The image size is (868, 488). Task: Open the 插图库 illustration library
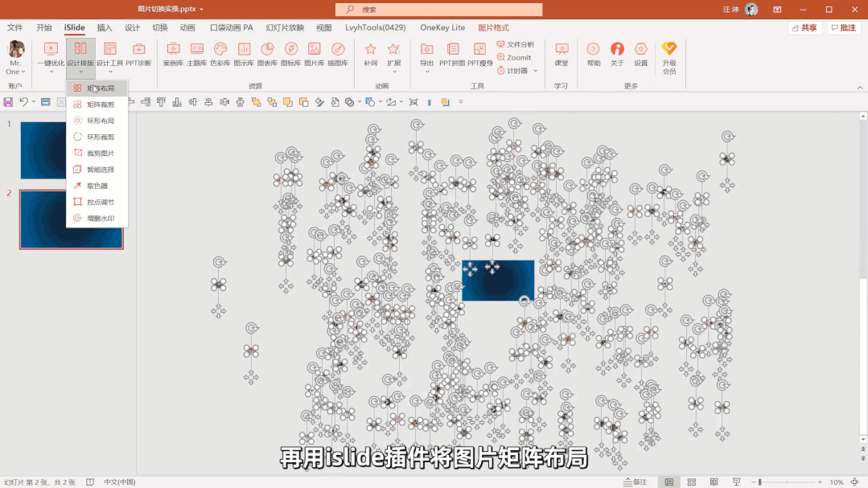point(338,55)
